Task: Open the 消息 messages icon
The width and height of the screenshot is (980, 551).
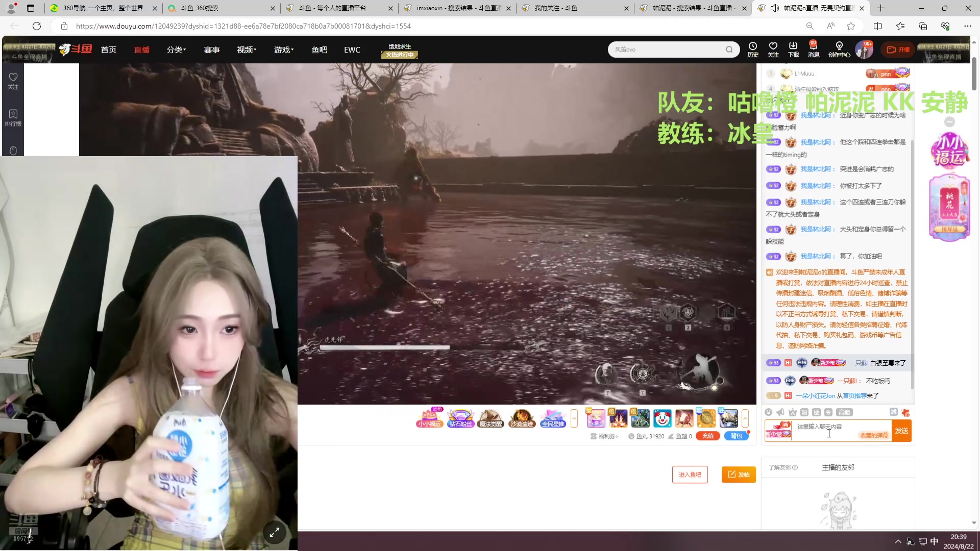Action: pos(814,49)
